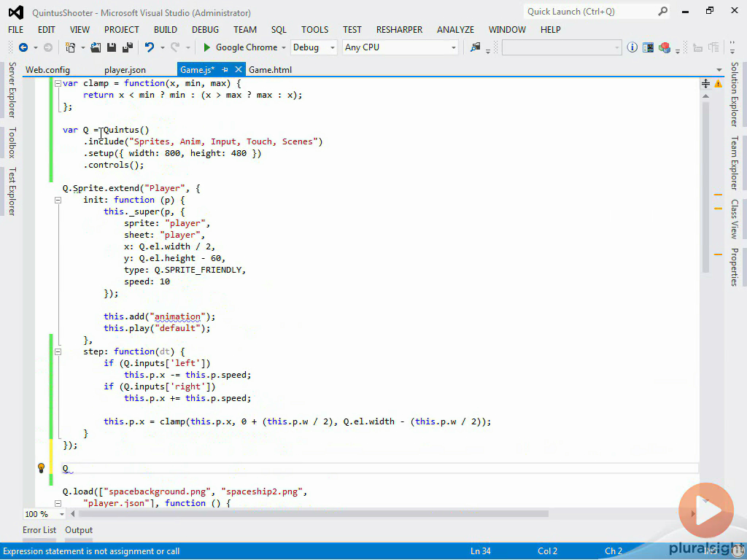Open the Error List panel
747x560 pixels.
[39, 530]
